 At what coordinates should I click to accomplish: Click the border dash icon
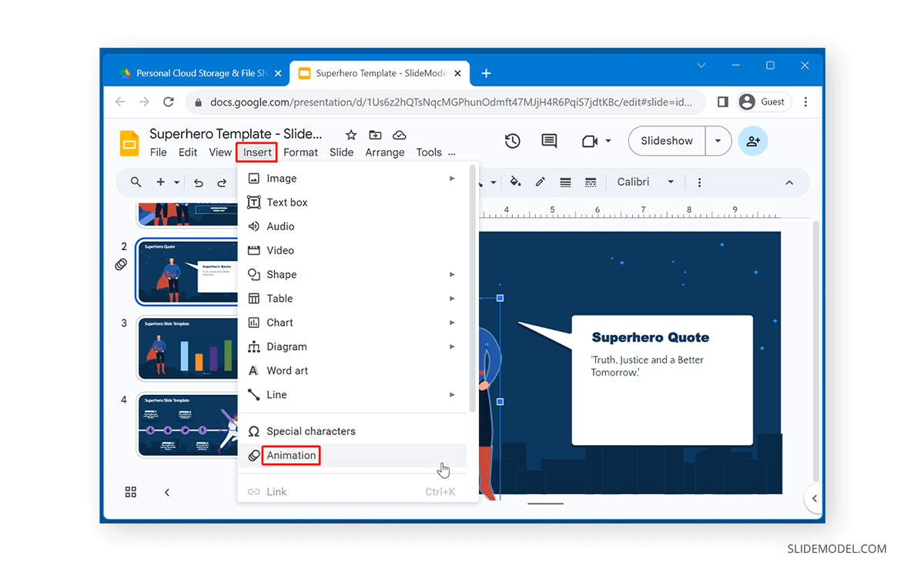point(591,182)
